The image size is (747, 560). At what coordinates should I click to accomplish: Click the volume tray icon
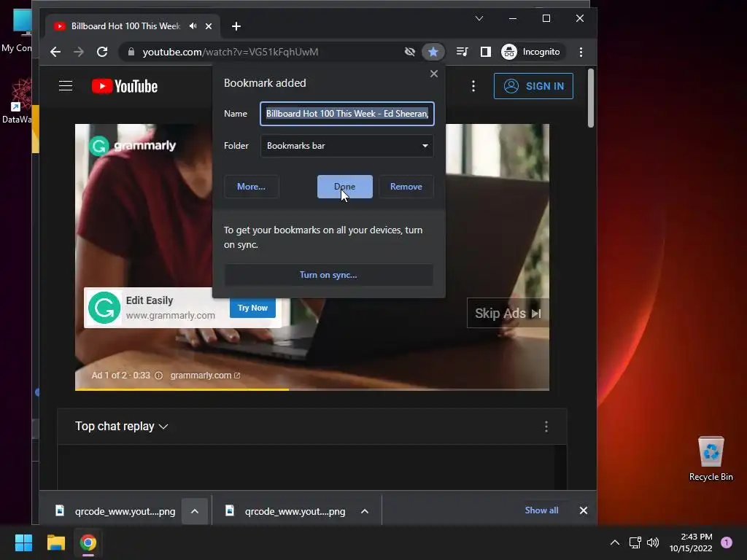653,542
